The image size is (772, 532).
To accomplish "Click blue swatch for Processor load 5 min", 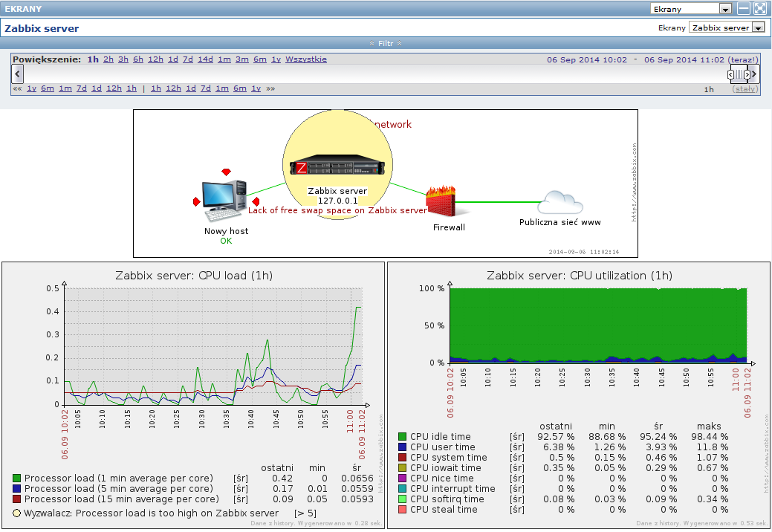I will (x=16, y=488).
